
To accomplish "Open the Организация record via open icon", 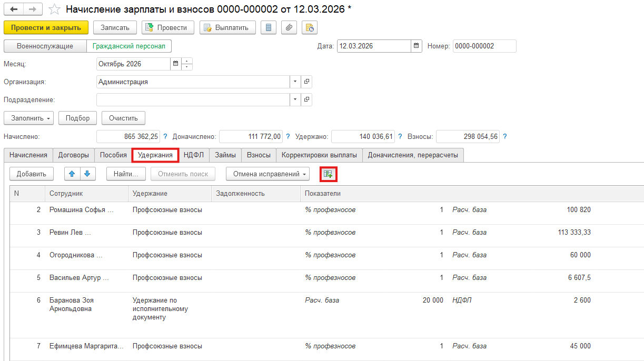I will click(306, 82).
